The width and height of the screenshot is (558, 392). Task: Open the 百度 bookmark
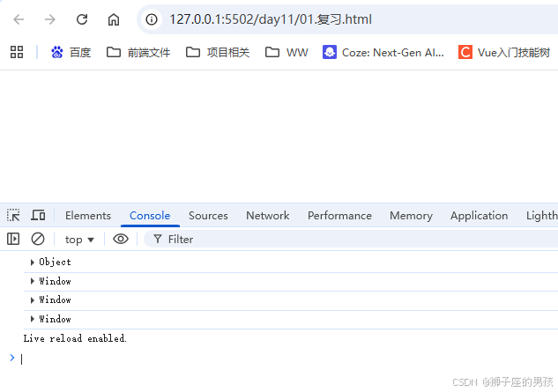click(x=71, y=53)
